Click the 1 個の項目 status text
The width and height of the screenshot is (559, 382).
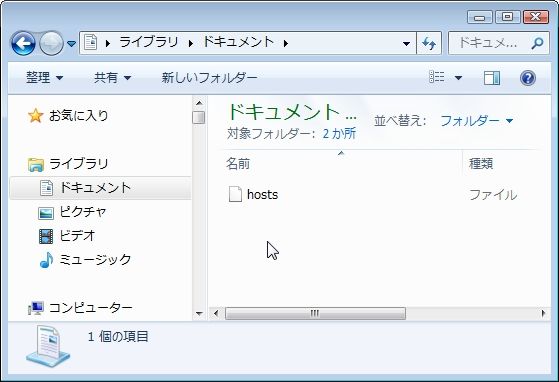(x=118, y=336)
